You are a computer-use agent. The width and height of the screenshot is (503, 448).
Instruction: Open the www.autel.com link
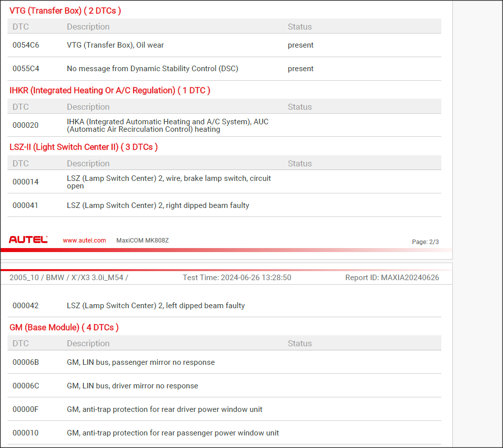[84, 241]
